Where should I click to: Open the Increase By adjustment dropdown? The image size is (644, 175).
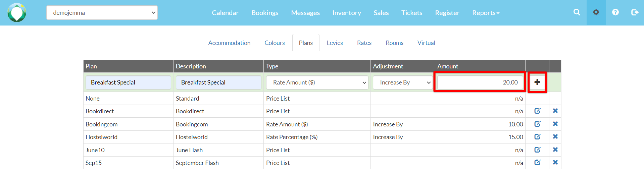pos(403,82)
